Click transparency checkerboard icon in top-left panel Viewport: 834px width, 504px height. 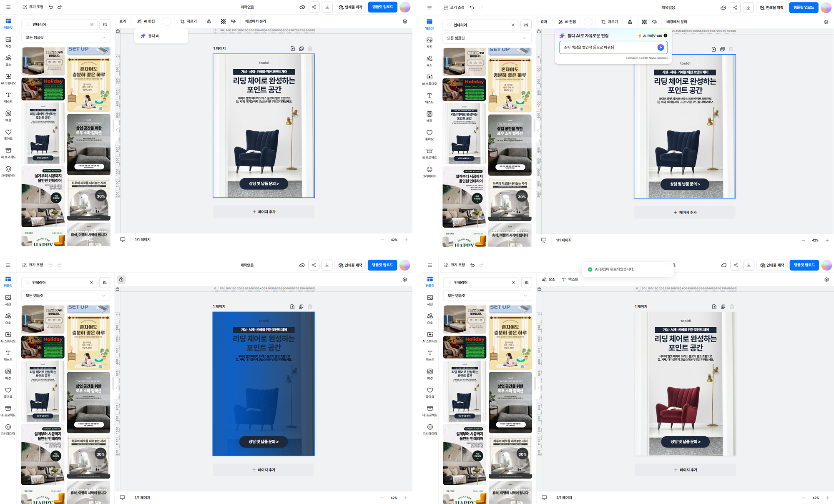223,21
